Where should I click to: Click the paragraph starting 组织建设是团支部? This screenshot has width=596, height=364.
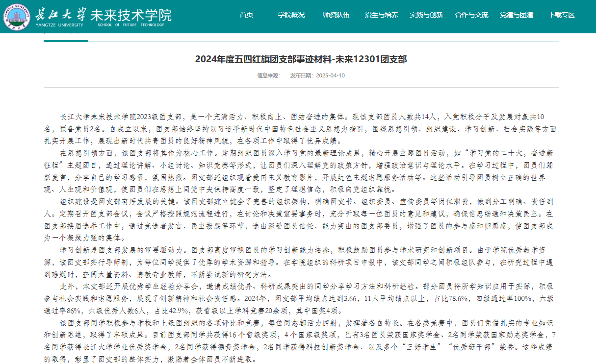(301, 219)
